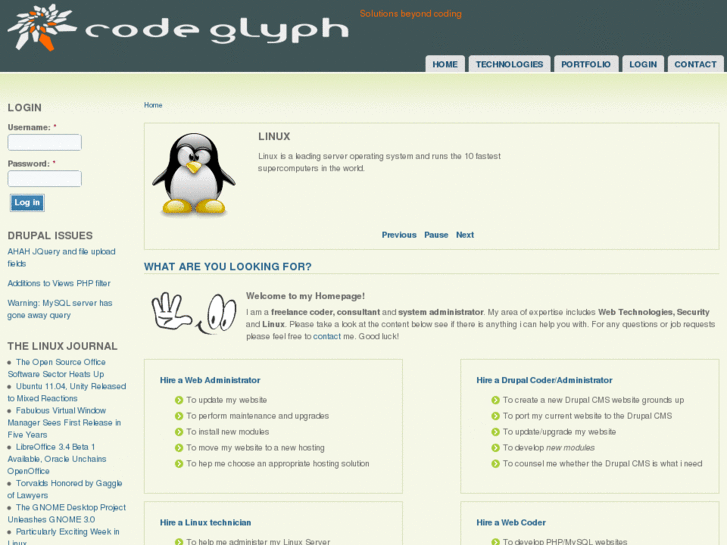
Task: Click the 'contact' link in welcome text
Action: click(x=327, y=336)
